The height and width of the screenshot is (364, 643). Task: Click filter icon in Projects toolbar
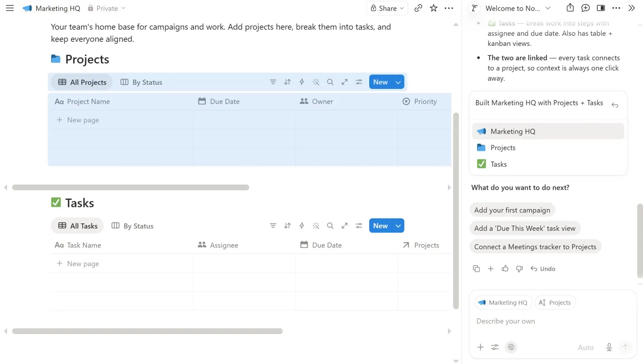click(x=273, y=82)
